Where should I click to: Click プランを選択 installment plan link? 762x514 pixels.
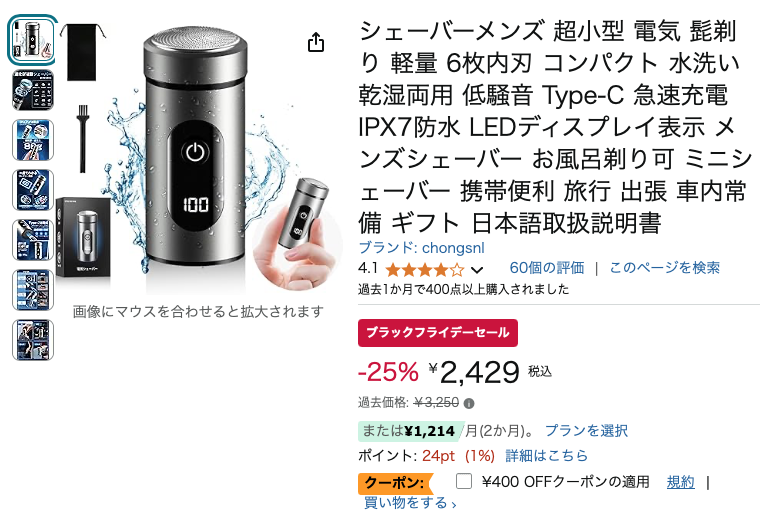(586, 430)
